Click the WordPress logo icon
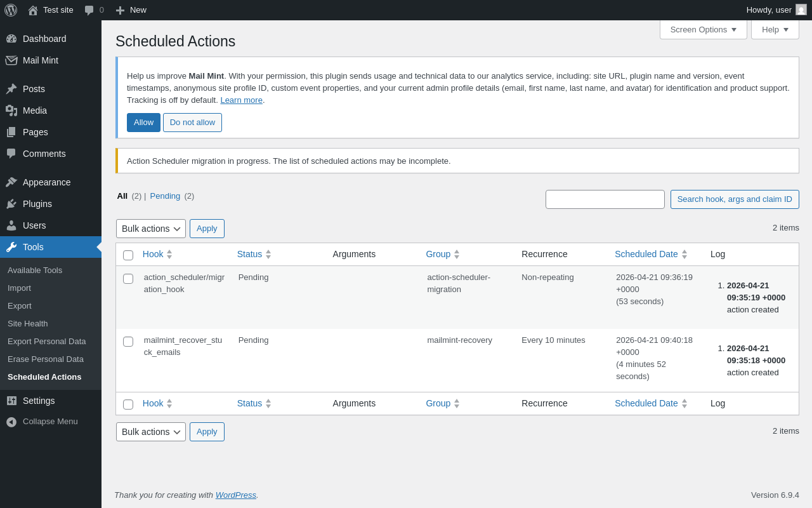 [11, 10]
